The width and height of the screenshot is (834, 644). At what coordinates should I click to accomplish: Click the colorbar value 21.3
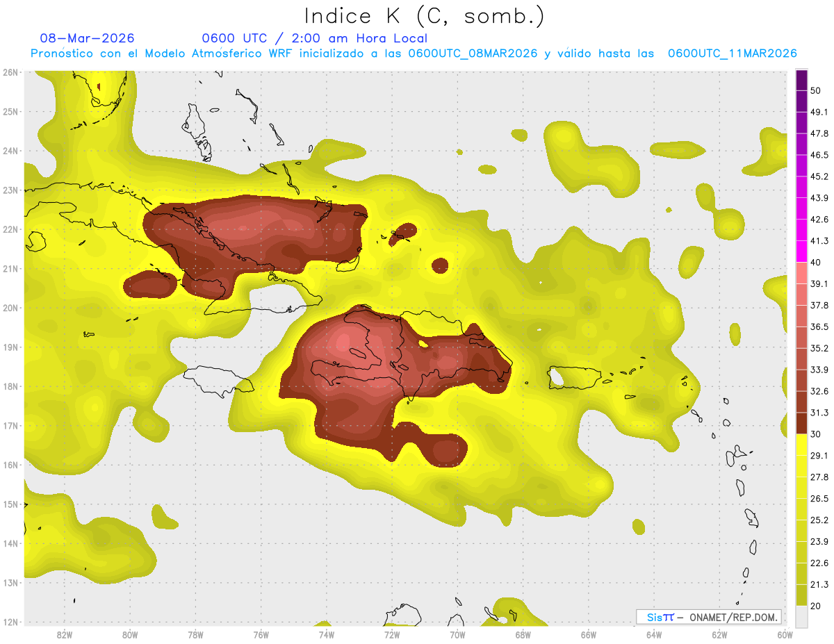[x=819, y=585]
